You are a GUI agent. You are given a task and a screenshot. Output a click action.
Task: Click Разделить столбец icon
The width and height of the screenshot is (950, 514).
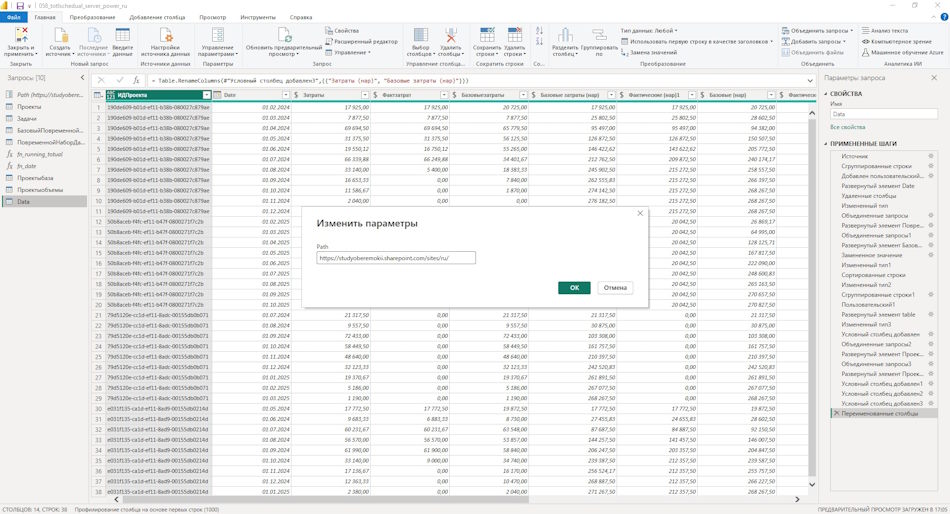pyautogui.click(x=565, y=35)
